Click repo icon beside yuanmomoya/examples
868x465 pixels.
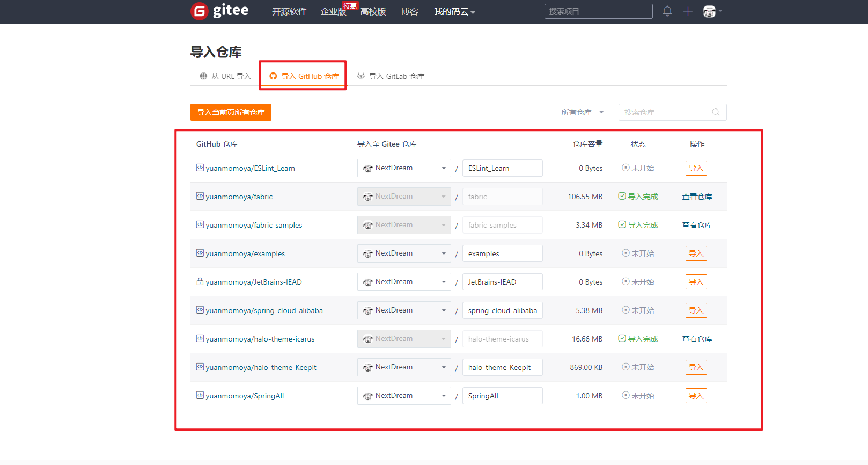pyautogui.click(x=200, y=253)
